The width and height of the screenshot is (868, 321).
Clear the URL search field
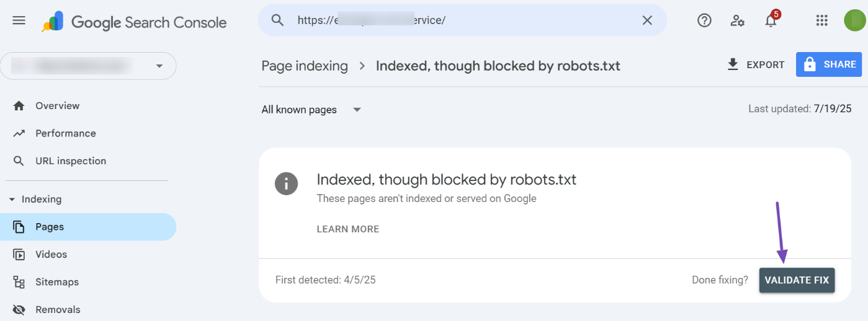(647, 20)
